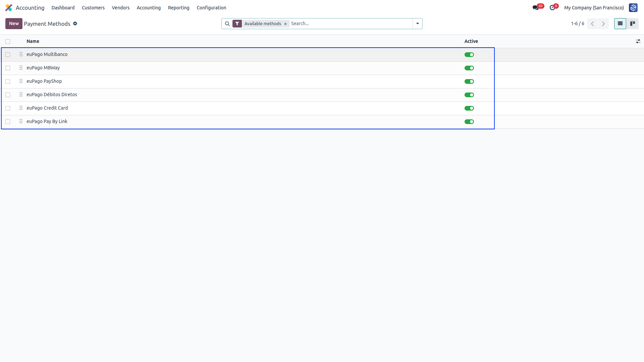Click the 1-6 / 6 pager counter
This screenshot has width=644, height=362.
click(578, 24)
